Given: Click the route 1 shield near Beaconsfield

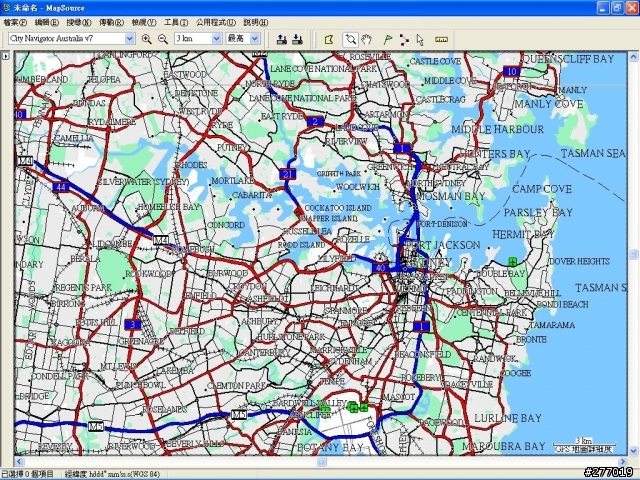Looking at the screenshot, I should click(421, 326).
